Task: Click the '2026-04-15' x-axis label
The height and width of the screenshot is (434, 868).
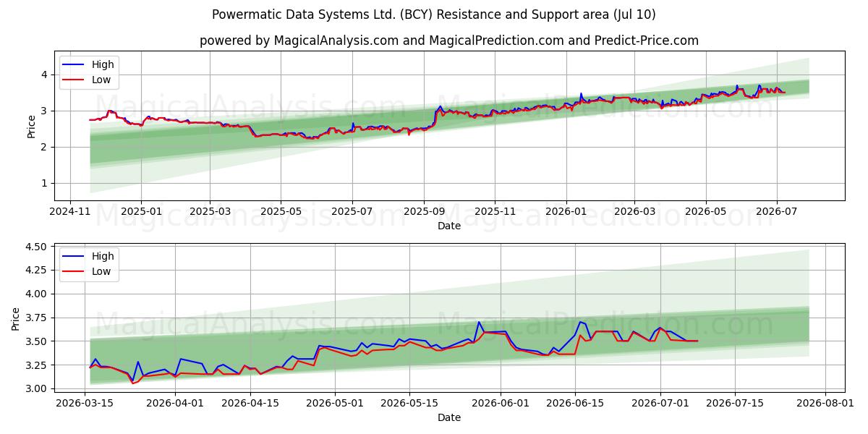Action: [x=250, y=404]
